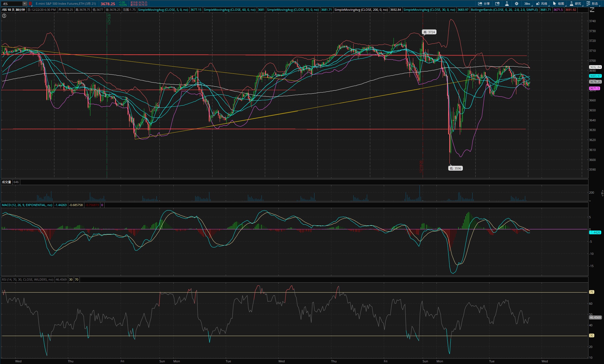Click the 3692.84 price axis label

coord(595,67)
